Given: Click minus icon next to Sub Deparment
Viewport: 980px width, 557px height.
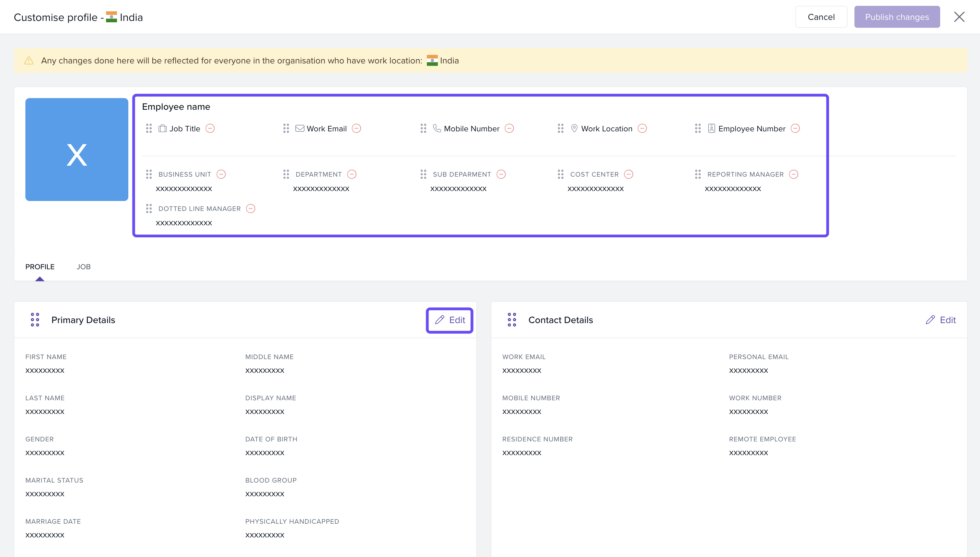Looking at the screenshot, I should click(x=501, y=175).
